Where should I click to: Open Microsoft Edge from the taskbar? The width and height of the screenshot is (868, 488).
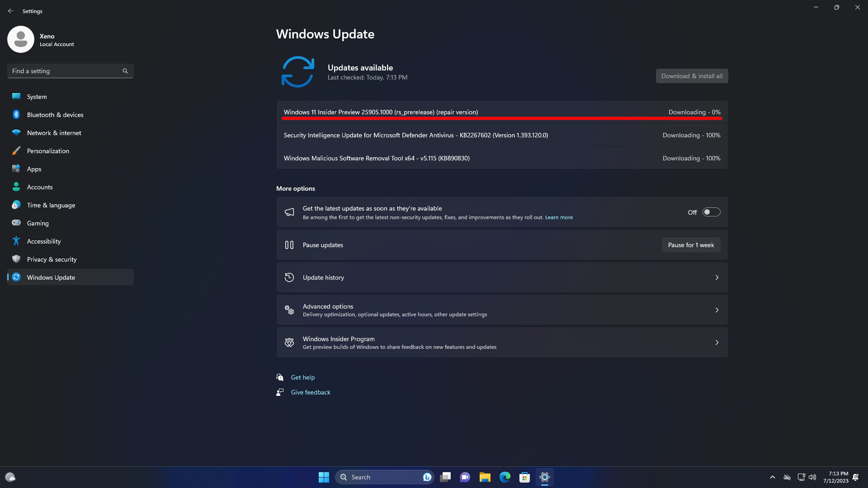click(x=505, y=477)
